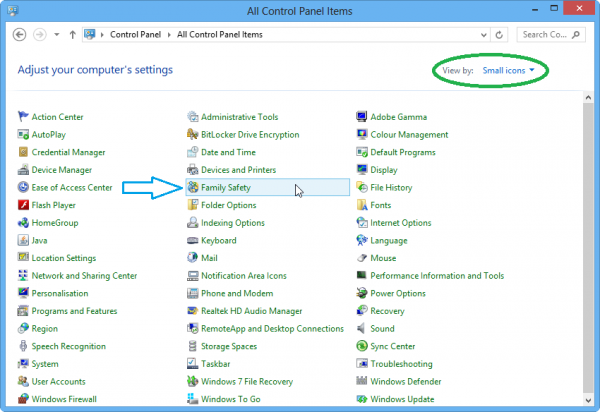Click the Java coffee cup icon
The image size is (600, 412).
(x=23, y=240)
